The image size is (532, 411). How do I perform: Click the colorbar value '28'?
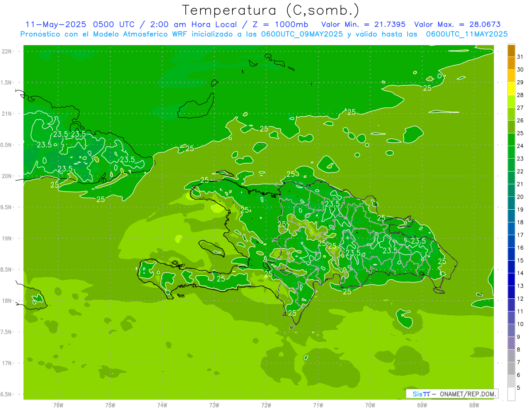pyautogui.click(x=520, y=95)
